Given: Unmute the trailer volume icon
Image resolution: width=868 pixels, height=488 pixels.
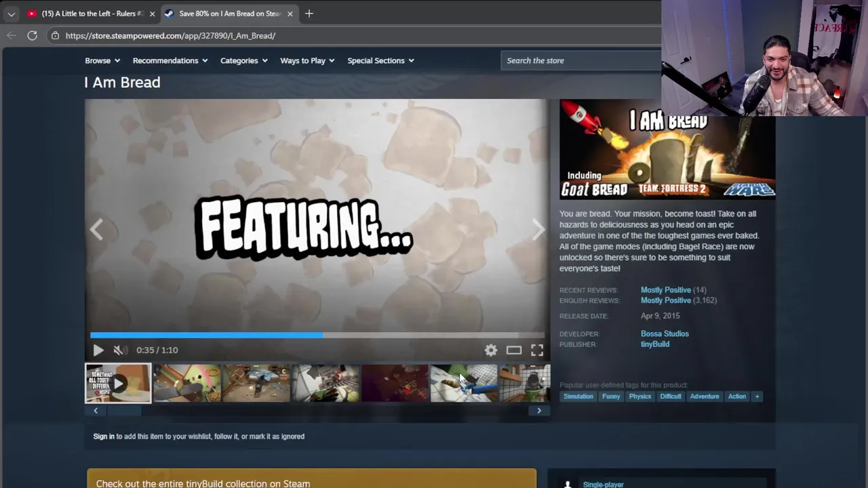Looking at the screenshot, I should (x=119, y=350).
